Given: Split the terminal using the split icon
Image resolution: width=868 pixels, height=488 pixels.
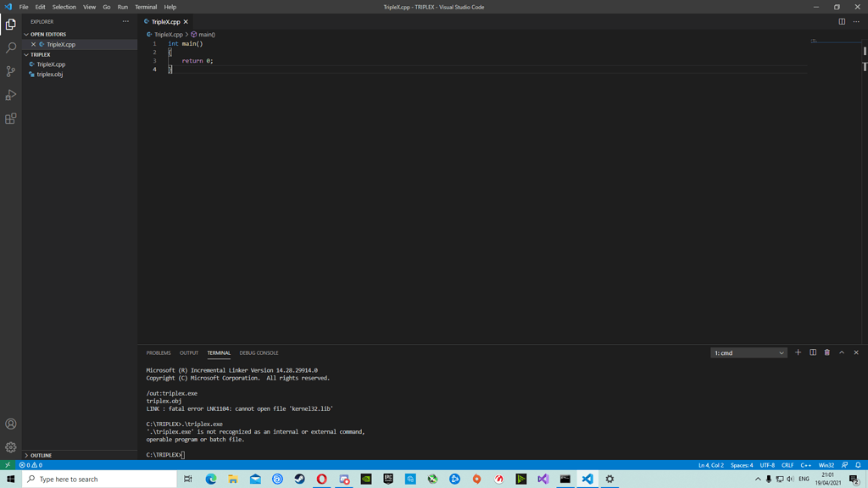Looking at the screenshot, I should (x=812, y=352).
